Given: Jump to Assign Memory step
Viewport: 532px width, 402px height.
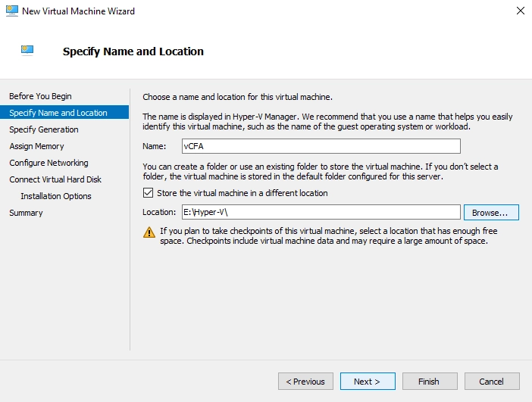Looking at the screenshot, I should click(x=36, y=146).
